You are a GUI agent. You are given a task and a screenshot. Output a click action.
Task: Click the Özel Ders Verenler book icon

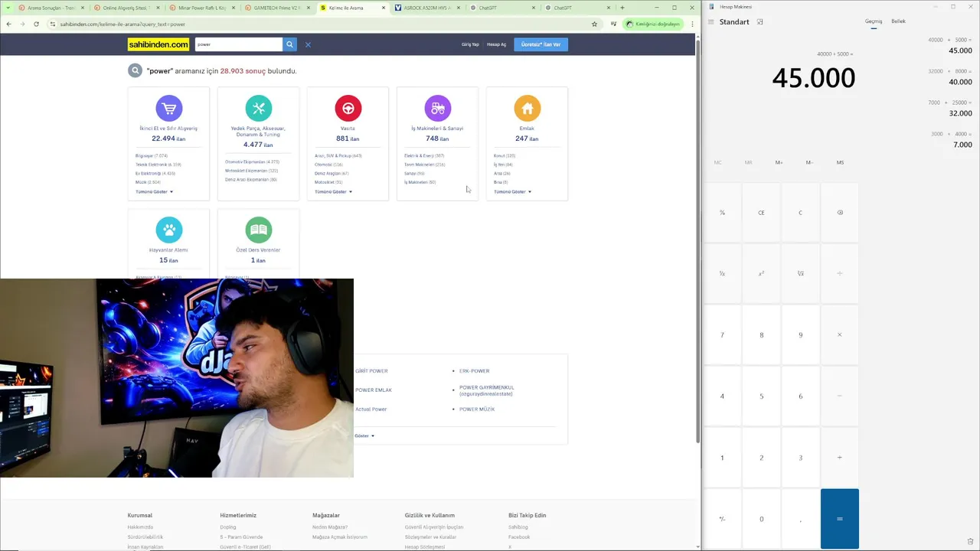(258, 230)
